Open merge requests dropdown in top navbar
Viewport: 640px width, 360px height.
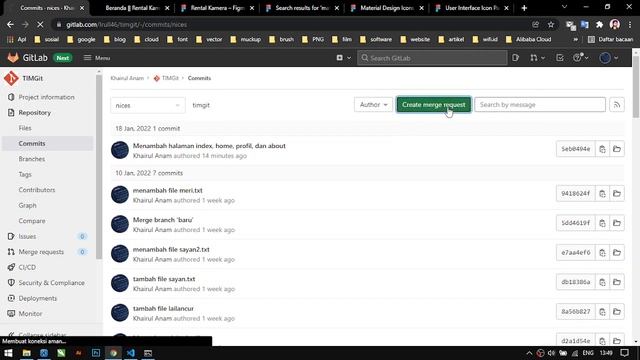point(537,58)
